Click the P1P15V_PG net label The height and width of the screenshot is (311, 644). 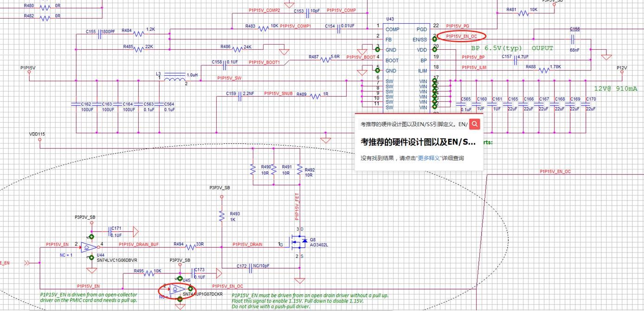457,26
